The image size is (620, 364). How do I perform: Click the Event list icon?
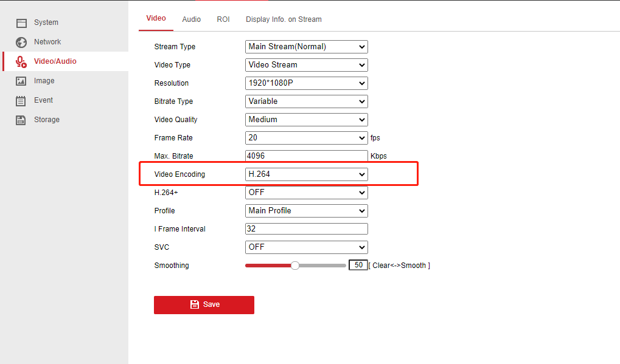tap(21, 101)
